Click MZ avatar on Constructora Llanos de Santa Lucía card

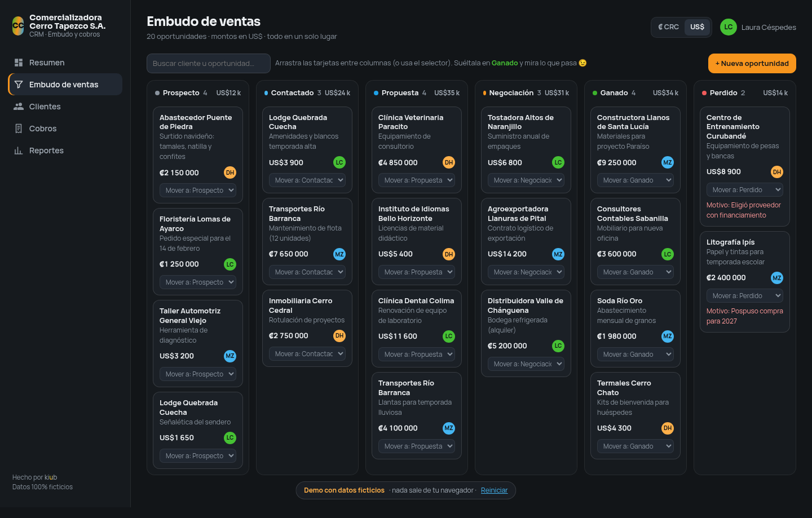point(668,163)
